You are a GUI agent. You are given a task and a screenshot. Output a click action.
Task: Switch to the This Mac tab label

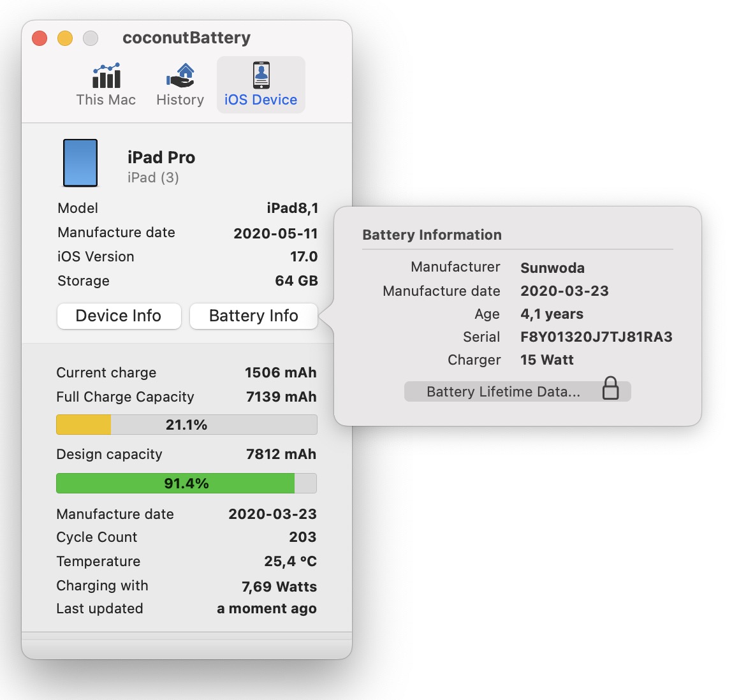[x=106, y=100]
